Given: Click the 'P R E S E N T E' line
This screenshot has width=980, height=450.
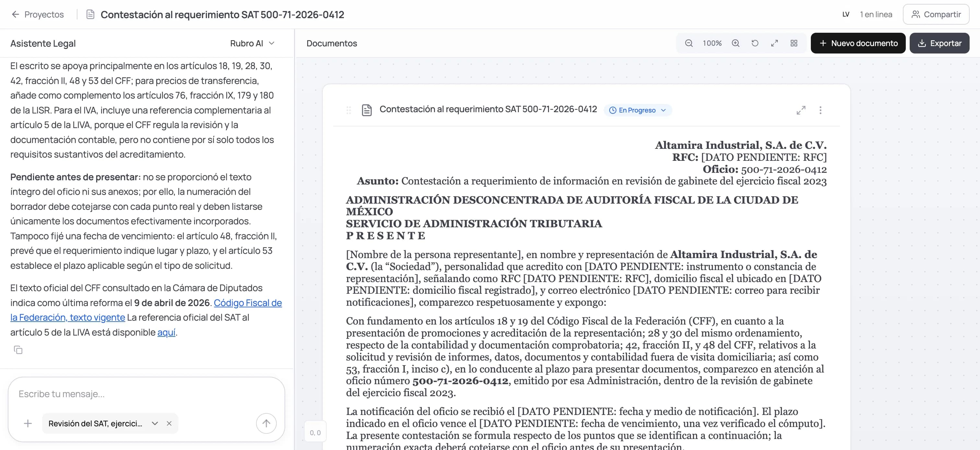Looking at the screenshot, I should coord(385,236).
